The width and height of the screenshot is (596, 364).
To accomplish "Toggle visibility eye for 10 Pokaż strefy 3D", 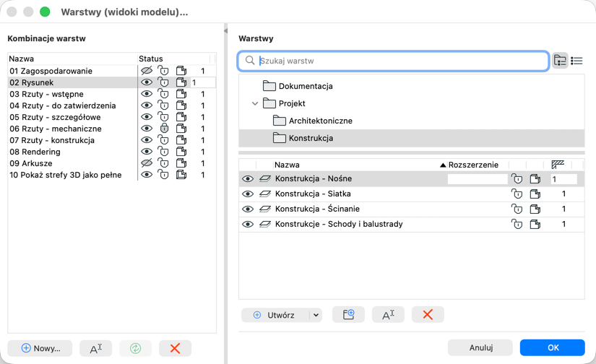I will coord(147,174).
